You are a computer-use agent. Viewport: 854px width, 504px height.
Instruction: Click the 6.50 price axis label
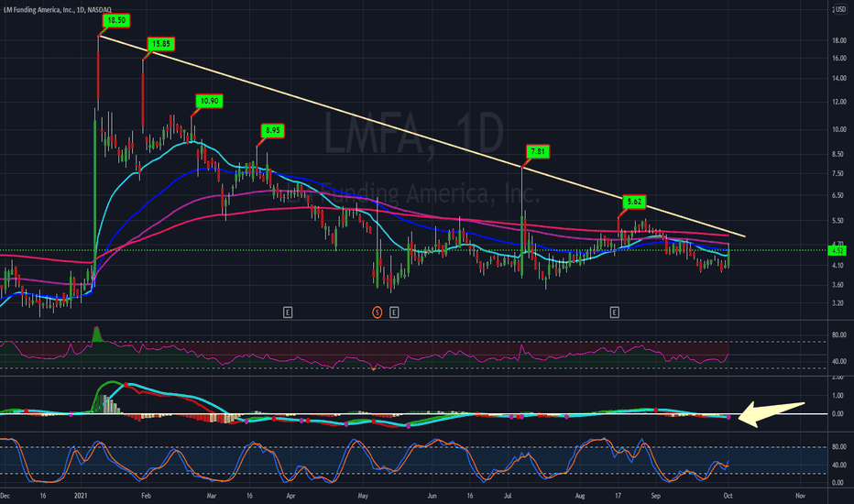(839, 195)
